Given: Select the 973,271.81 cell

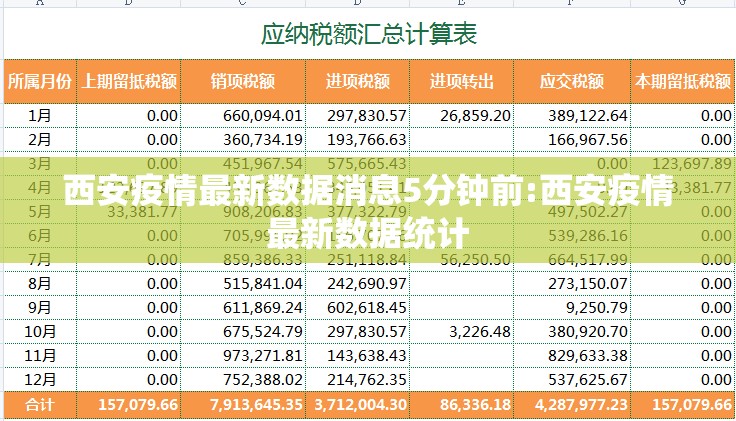Looking at the screenshot, I should (x=243, y=355).
